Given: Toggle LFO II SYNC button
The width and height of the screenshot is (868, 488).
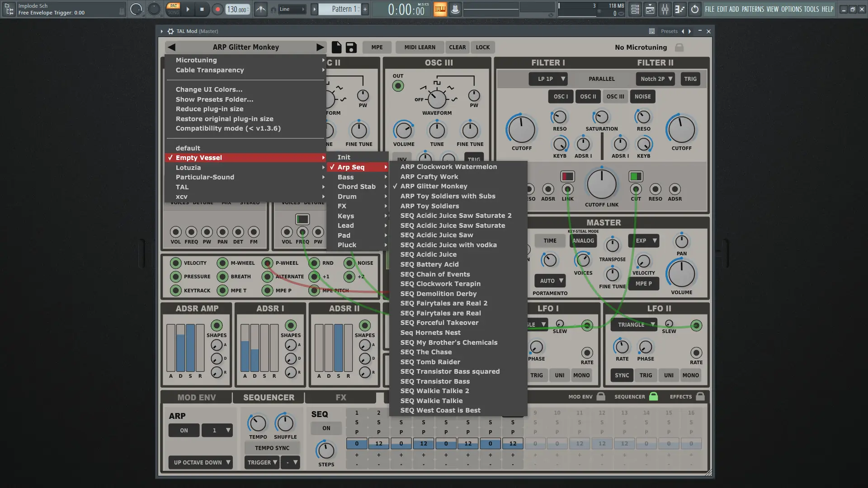Looking at the screenshot, I should point(622,375).
